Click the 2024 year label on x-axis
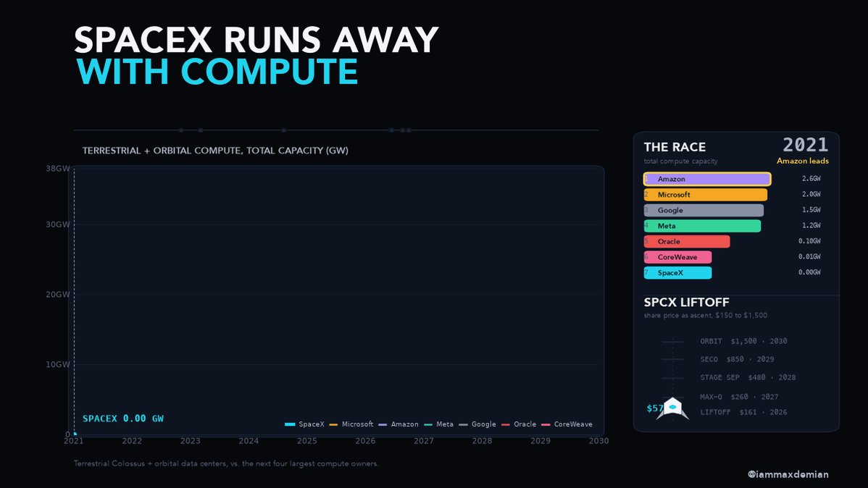 249,441
